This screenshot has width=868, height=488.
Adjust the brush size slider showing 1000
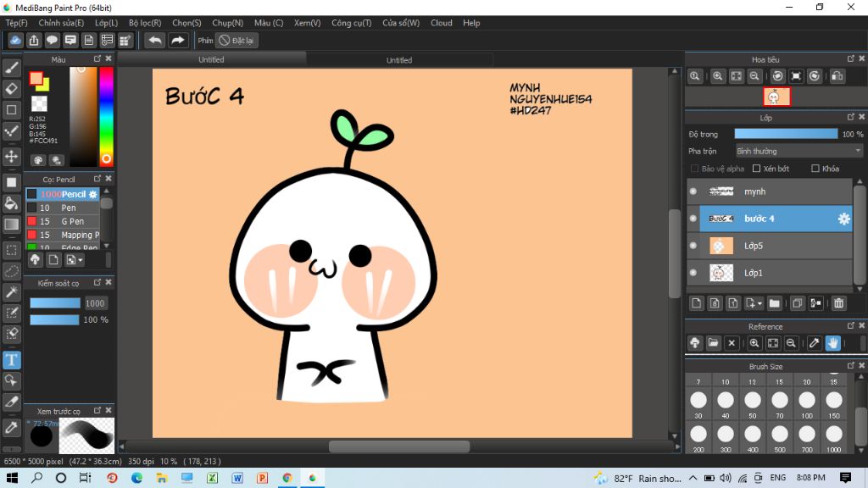[55, 303]
